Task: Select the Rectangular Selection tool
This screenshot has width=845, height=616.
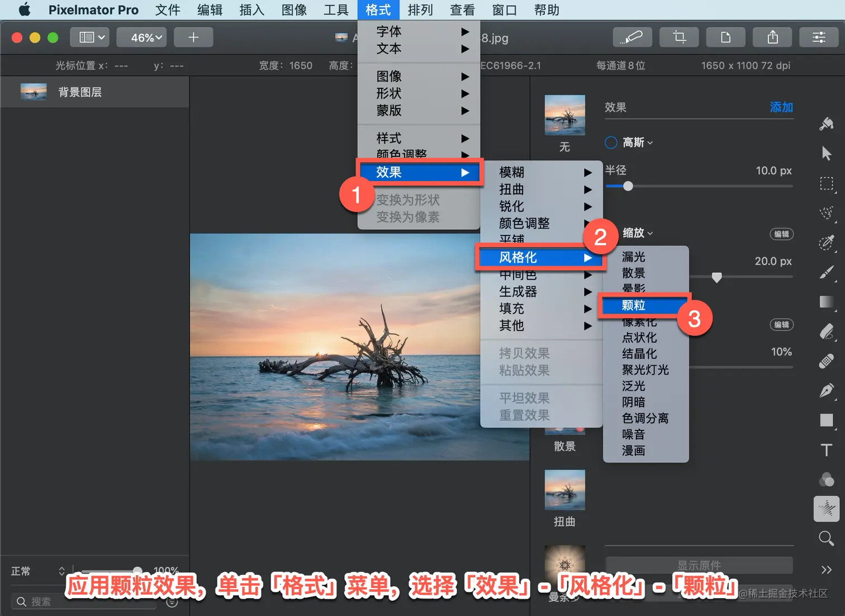Action: (x=827, y=183)
